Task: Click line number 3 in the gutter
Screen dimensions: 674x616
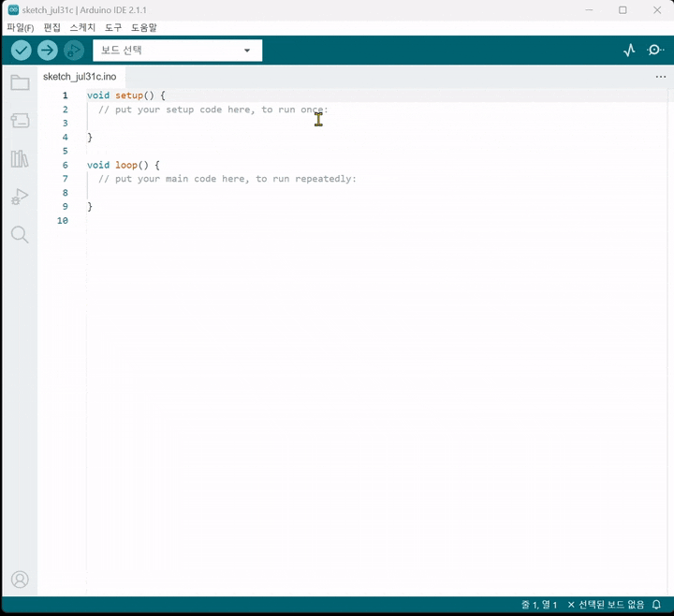Action: tap(66, 124)
